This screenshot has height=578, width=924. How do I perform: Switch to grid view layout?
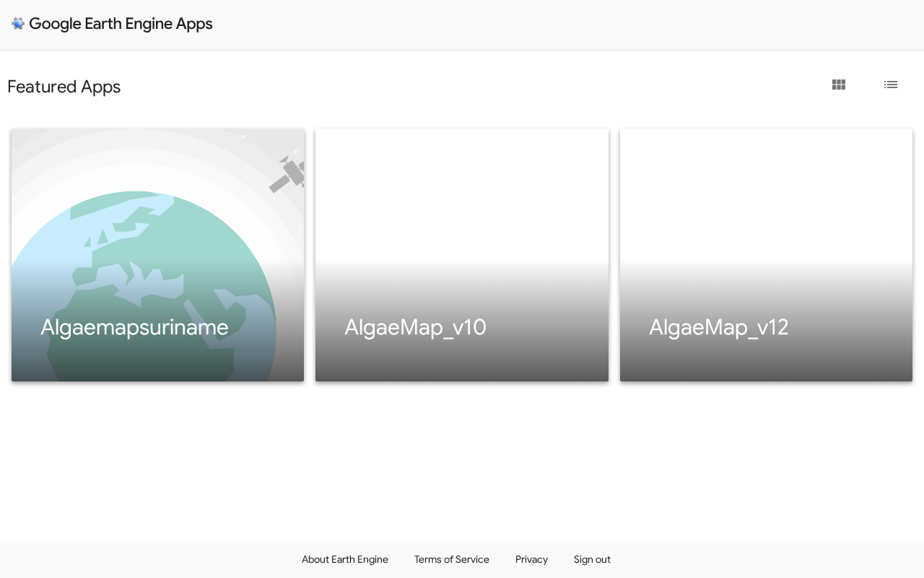click(839, 85)
